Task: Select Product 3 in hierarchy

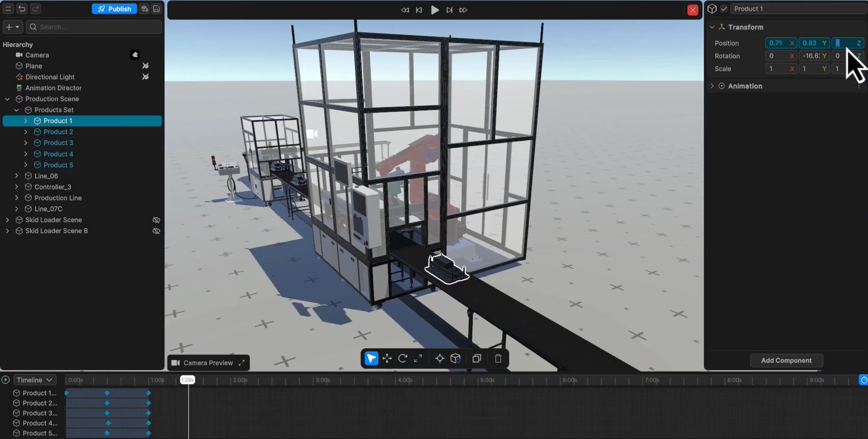Action: 58,143
